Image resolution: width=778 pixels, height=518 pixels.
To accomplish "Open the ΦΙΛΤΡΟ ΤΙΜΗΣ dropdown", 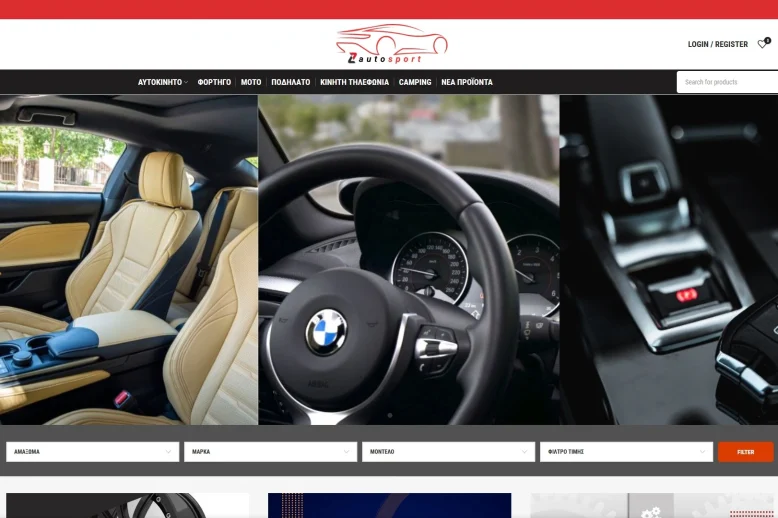I will (626, 452).
